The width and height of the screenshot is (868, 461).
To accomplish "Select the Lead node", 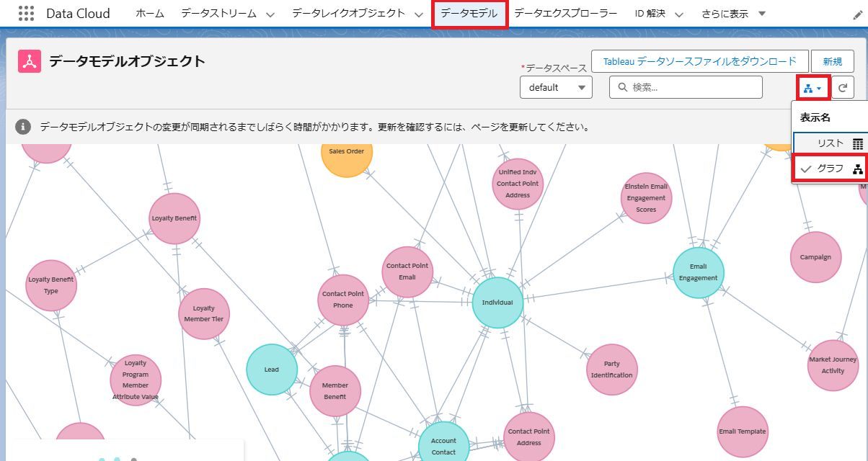I will (x=272, y=370).
